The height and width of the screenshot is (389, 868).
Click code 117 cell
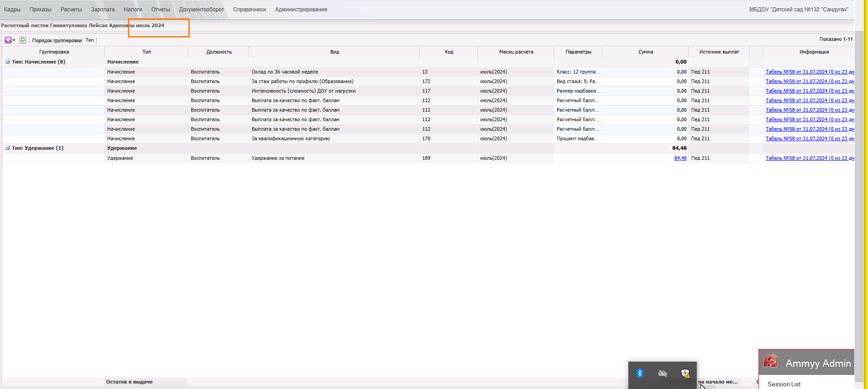[449, 91]
